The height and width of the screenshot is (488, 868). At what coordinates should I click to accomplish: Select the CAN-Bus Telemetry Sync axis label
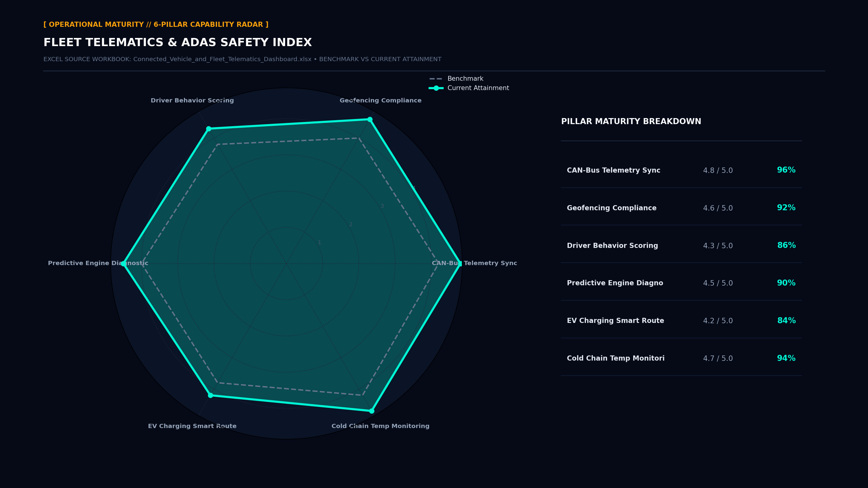pos(474,263)
